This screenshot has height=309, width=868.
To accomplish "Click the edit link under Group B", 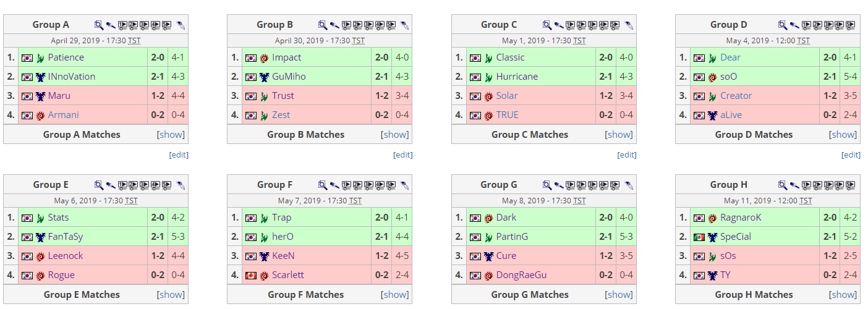I will [x=403, y=155].
